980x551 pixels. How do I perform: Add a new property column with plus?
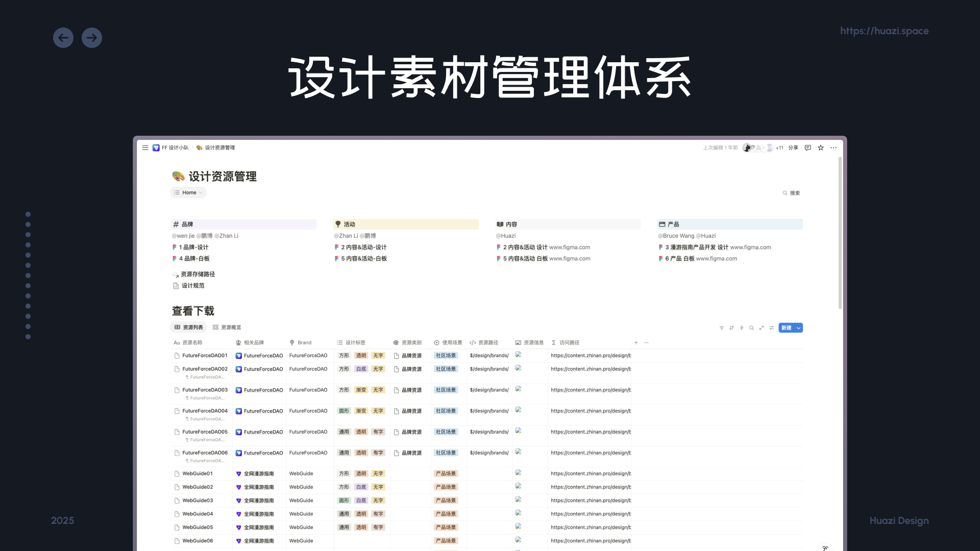click(636, 343)
